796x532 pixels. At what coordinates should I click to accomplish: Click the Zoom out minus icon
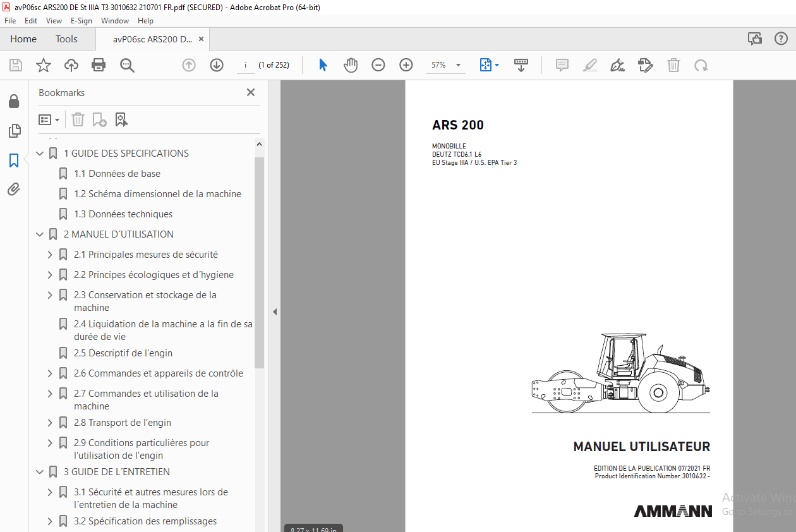coord(378,65)
